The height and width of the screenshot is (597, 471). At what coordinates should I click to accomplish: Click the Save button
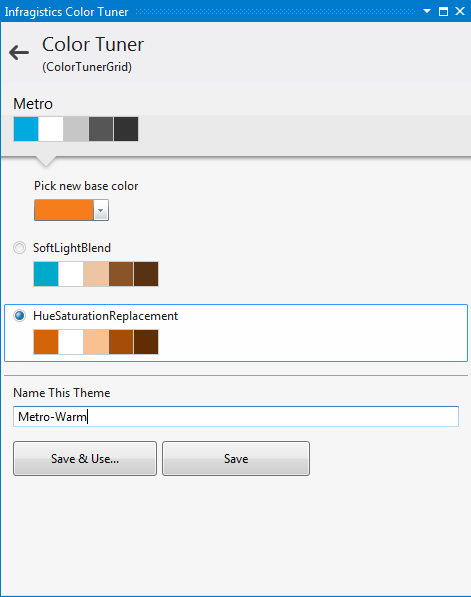[236, 458]
